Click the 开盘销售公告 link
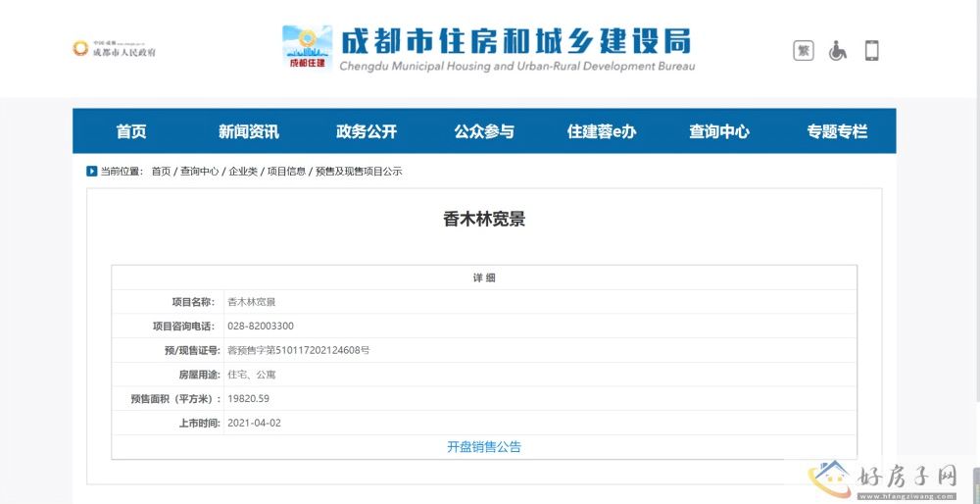The height and width of the screenshot is (504, 980). (484, 447)
